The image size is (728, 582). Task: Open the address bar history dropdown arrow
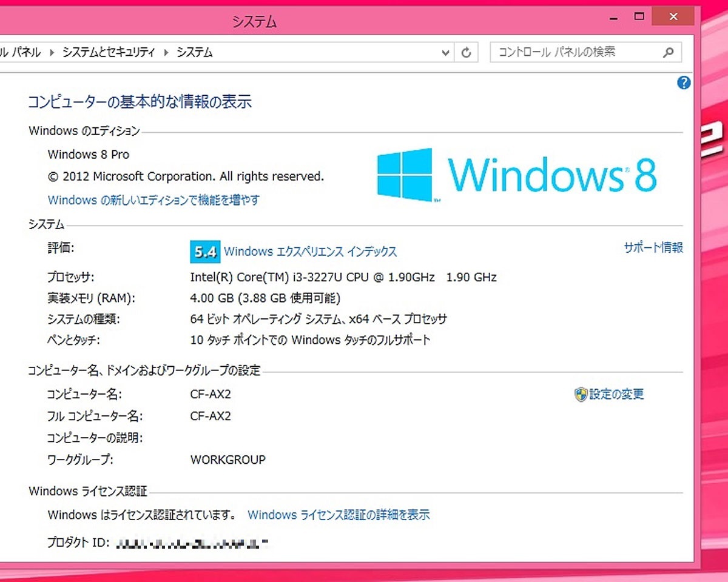pos(447,53)
